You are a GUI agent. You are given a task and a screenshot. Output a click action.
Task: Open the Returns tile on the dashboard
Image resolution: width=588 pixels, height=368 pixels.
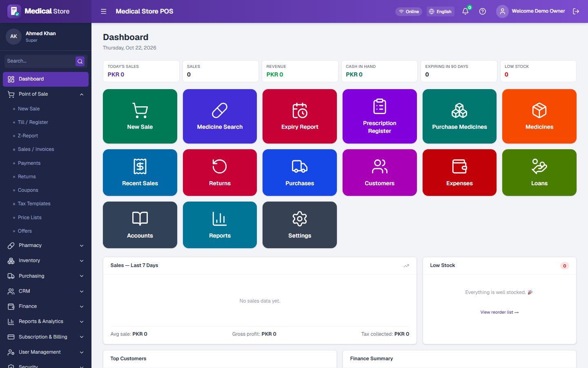[220, 173]
